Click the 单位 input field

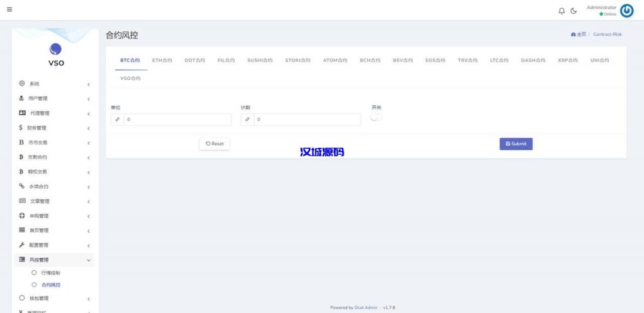[177, 119]
